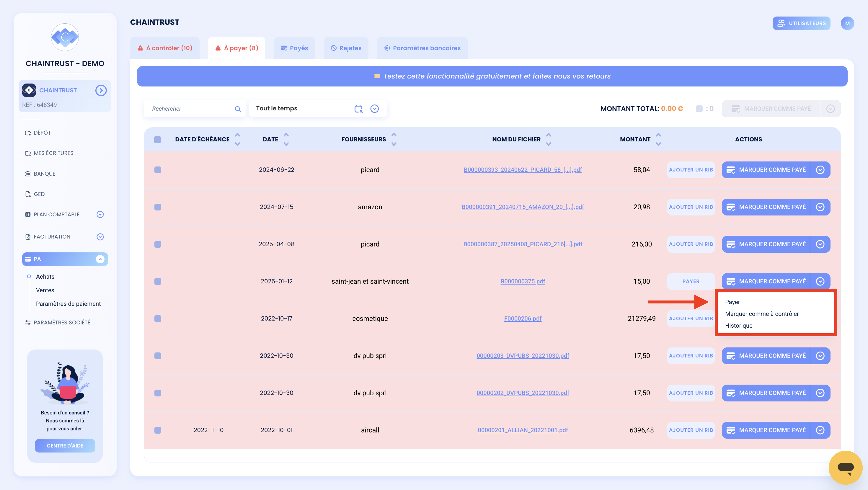Click the Rechercher search field
The width and height of the screenshot is (868, 490).
(x=191, y=109)
